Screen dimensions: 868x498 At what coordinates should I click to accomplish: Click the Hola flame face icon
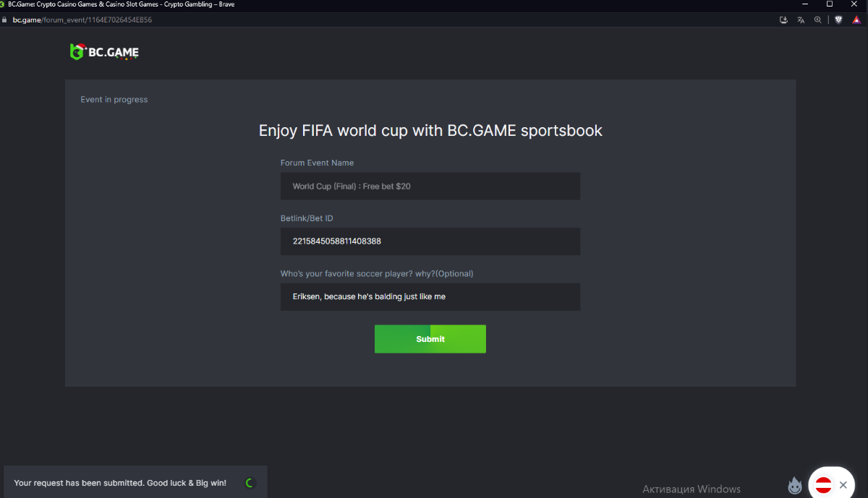point(795,485)
